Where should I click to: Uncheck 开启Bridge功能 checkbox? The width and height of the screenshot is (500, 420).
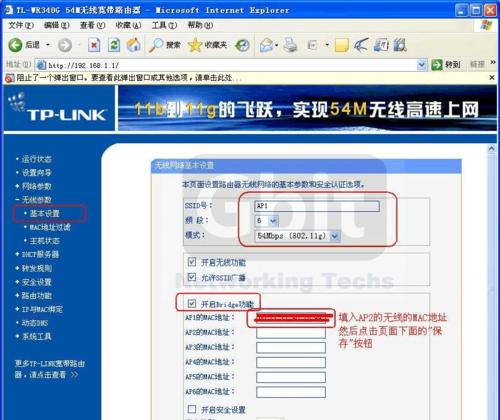192,303
